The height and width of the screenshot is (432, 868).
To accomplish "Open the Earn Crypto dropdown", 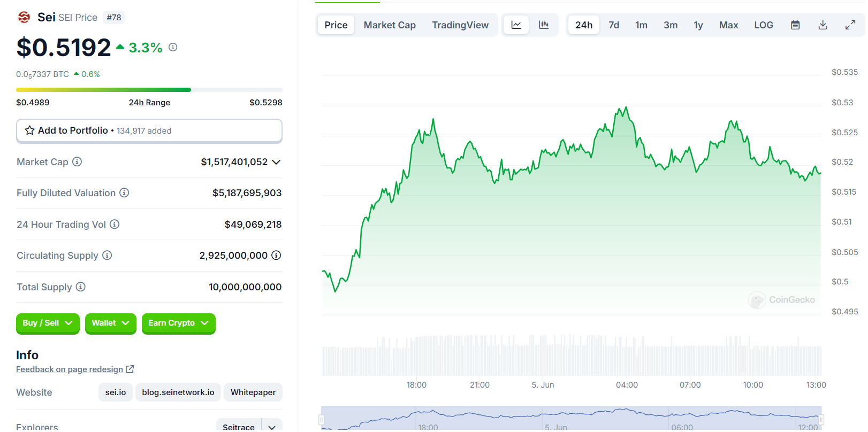I will 179,323.
